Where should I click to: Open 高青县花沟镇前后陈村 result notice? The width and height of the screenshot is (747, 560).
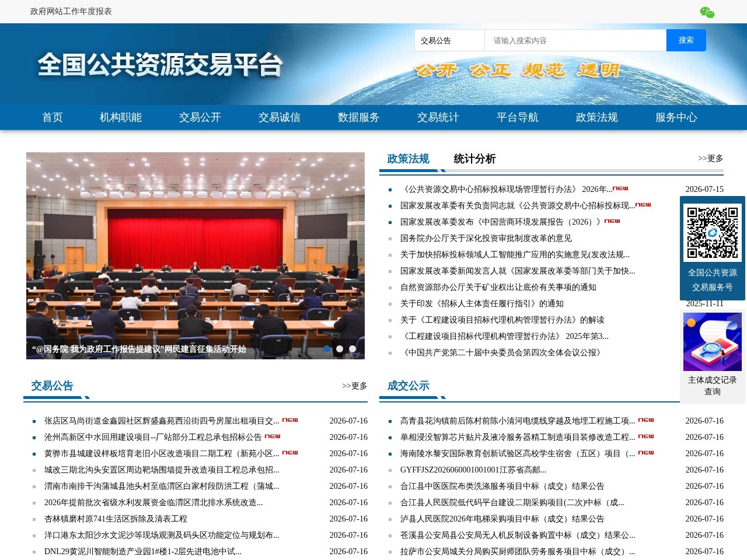point(518,421)
